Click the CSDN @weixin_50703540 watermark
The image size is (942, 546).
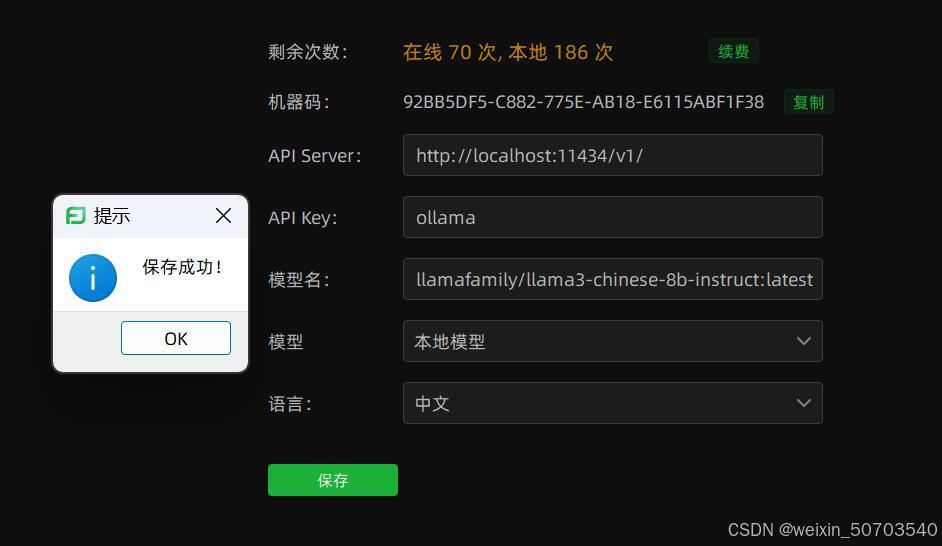click(x=833, y=530)
